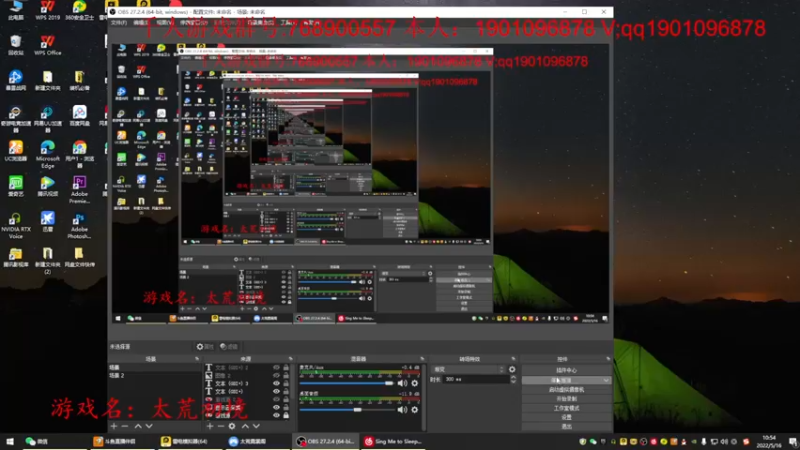Open Adobe Premiere desktop icon
Image resolution: width=800 pixels, height=450 pixels.
[x=79, y=190]
